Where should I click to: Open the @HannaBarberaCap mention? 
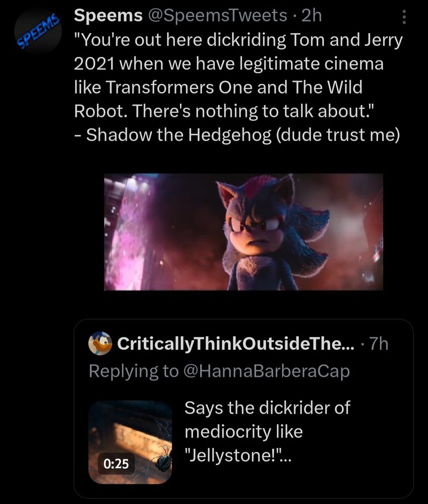(266, 371)
